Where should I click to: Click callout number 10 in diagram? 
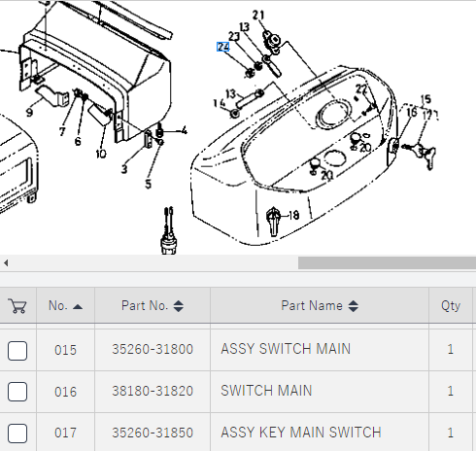(x=101, y=154)
